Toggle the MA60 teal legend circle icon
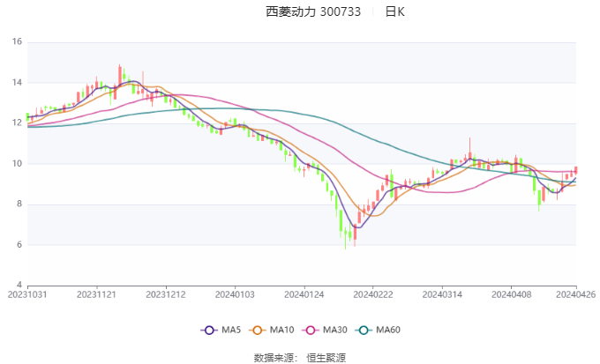This screenshot has height=364, width=600. coord(364,330)
